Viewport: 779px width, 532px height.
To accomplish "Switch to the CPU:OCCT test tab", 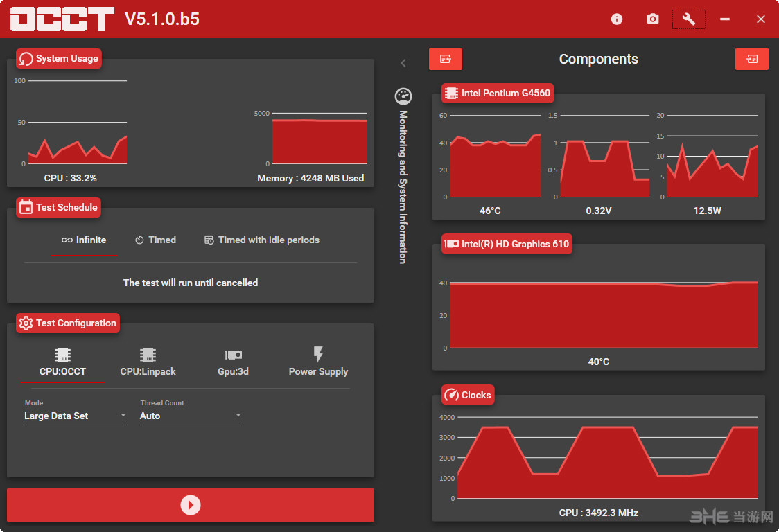I will click(62, 363).
